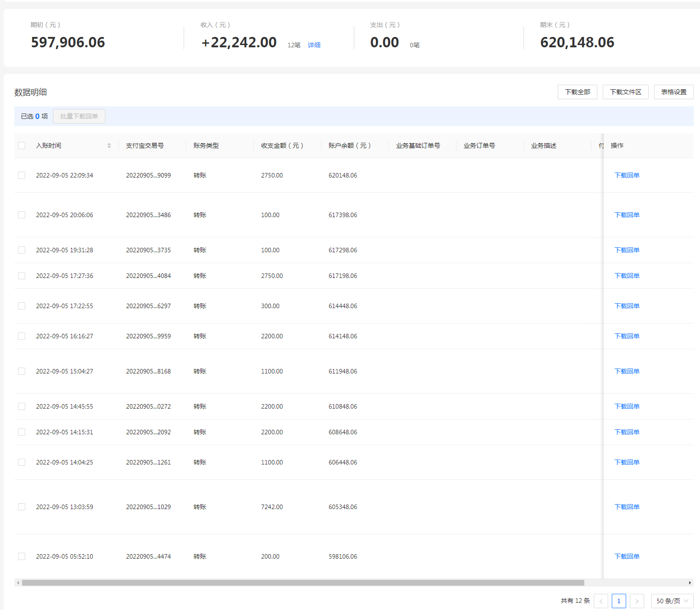The height and width of the screenshot is (610, 700).
Task: Check the row for 2022-09-05 22:09:34
Action: coord(22,175)
